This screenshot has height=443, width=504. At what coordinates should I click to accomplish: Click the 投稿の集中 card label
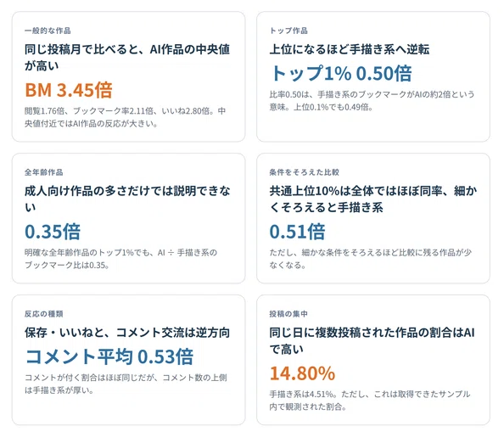click(288, 314)
